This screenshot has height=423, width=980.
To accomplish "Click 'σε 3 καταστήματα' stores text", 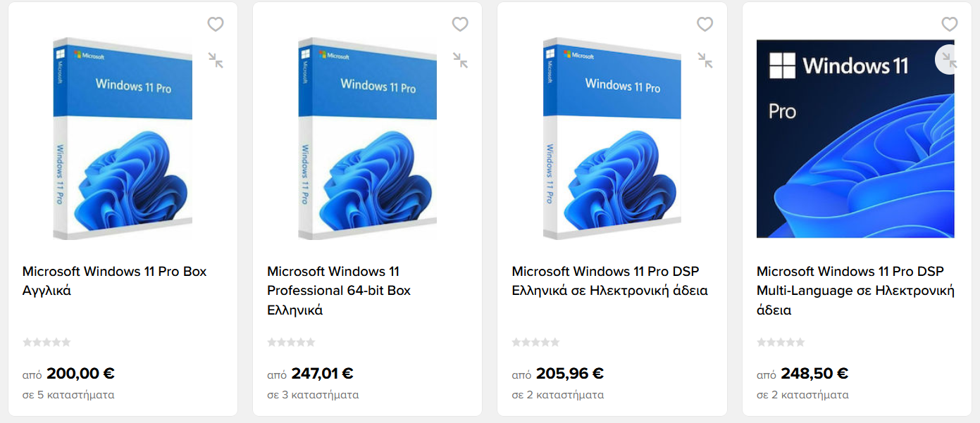I will (x=313, y=395).
